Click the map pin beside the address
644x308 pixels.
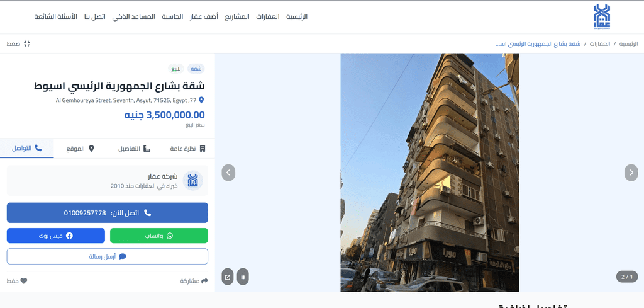tap(201, 100)
